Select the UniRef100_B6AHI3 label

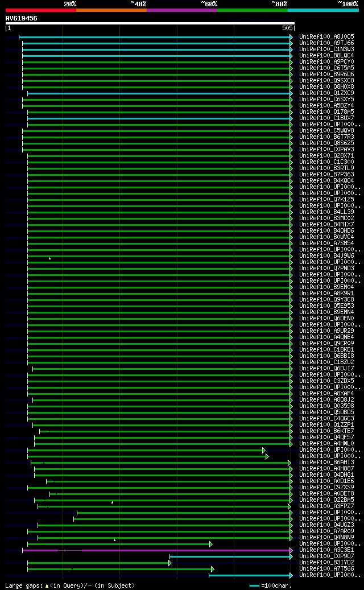pos(326,462)
